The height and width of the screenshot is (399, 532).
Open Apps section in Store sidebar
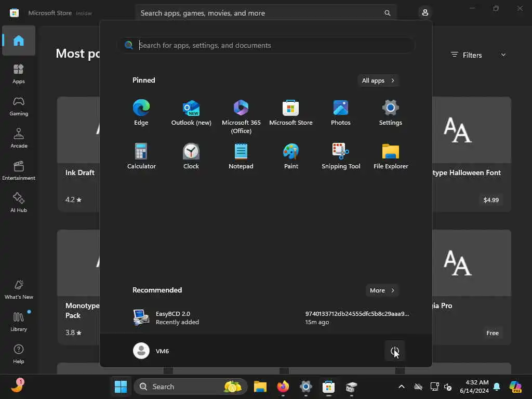(x=19, y=74)
